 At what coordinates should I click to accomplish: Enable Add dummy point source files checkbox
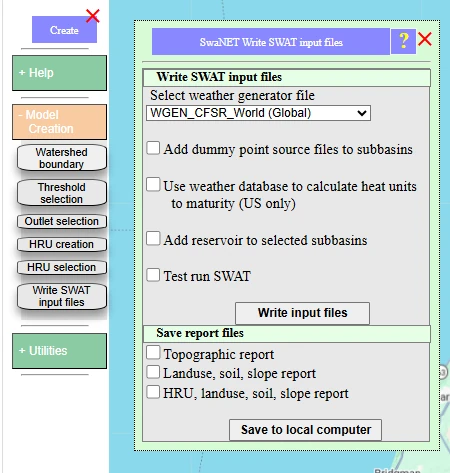coord(153,148)
